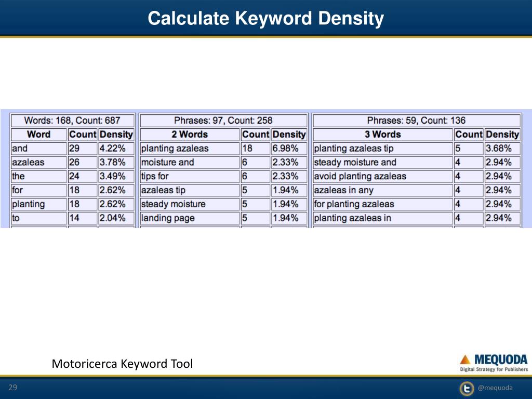
Task: Select the 'steady moisture' phrase cell
Action: pyautogui.click(x=190, y=204)
